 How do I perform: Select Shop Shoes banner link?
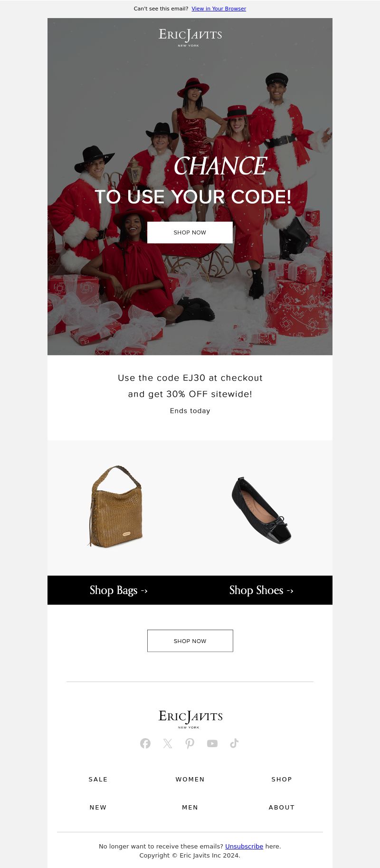[x=261, y=590]
